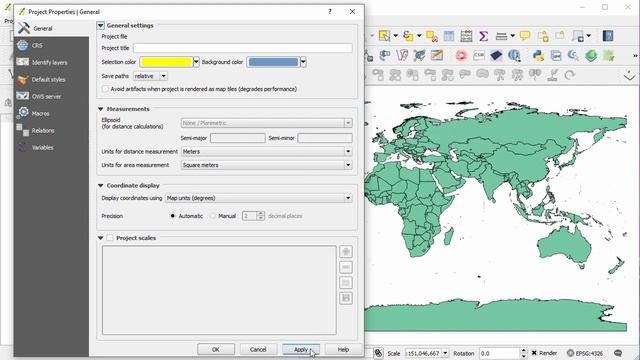
Task: Open the blue Background color picker
Action: click(273, 62)
